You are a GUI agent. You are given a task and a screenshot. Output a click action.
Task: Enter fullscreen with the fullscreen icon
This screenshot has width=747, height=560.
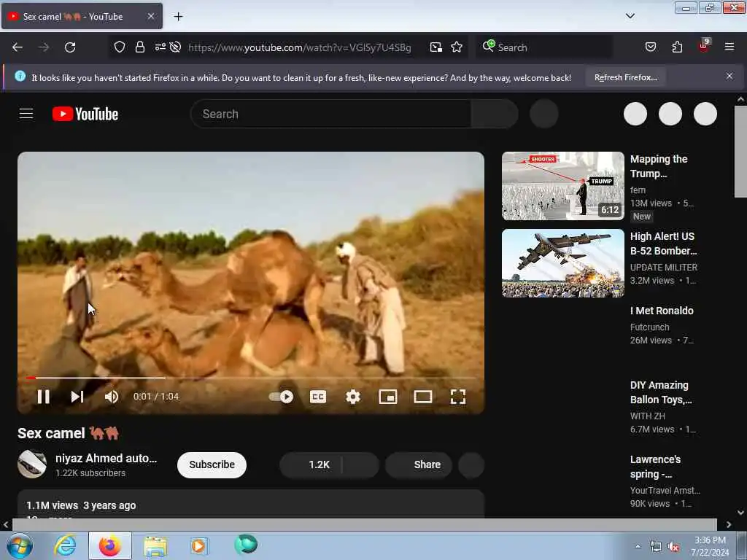click(x=458, y=397)
